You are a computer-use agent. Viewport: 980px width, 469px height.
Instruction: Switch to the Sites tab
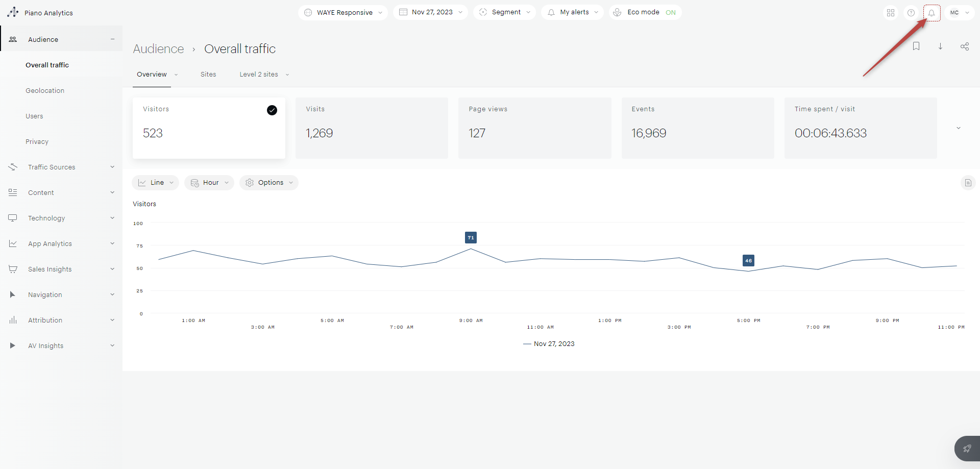(208, 75)
